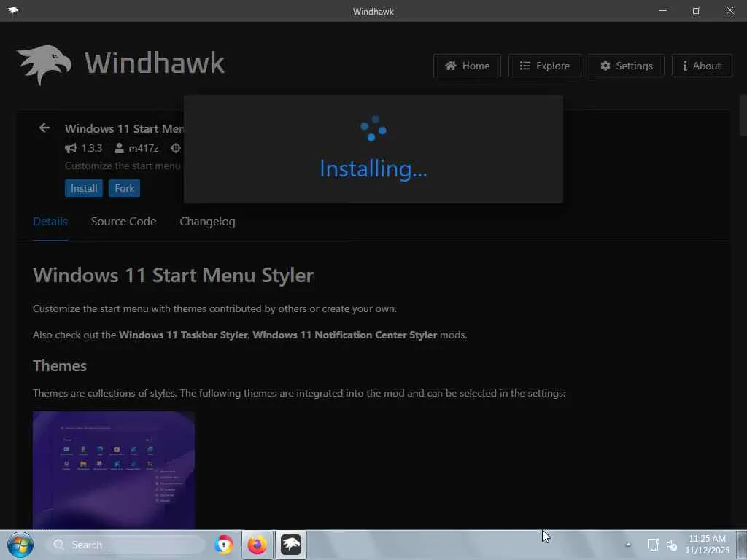Open the Explore page
The width and height of the screenshot is (747, 560).
tap(544, 66)
